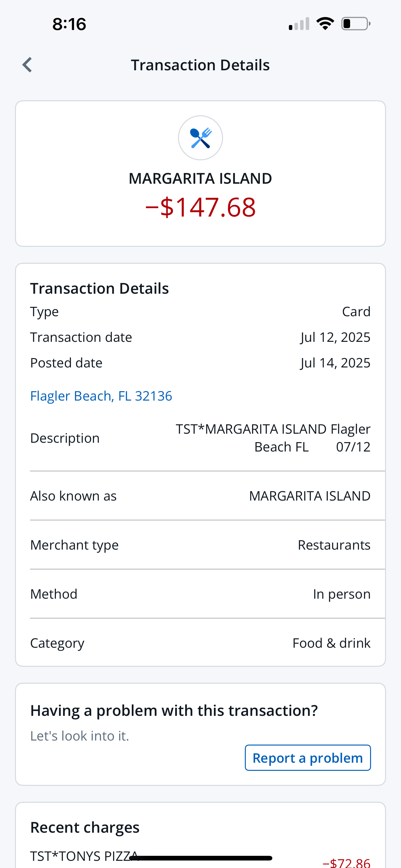
Task: Open Flagler Beach, FL 32136 location link
Action: point(101,396)
